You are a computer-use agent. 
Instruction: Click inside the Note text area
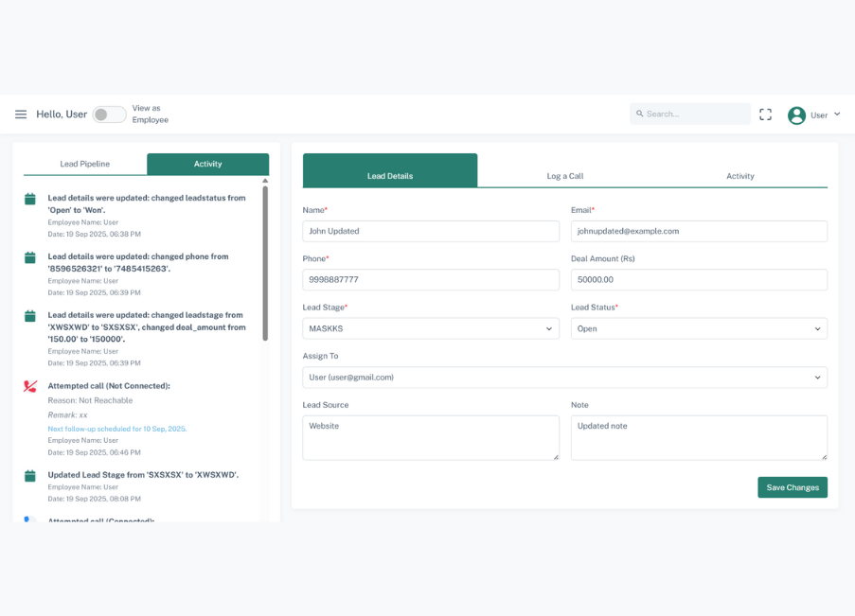click(x=699, y=435)
